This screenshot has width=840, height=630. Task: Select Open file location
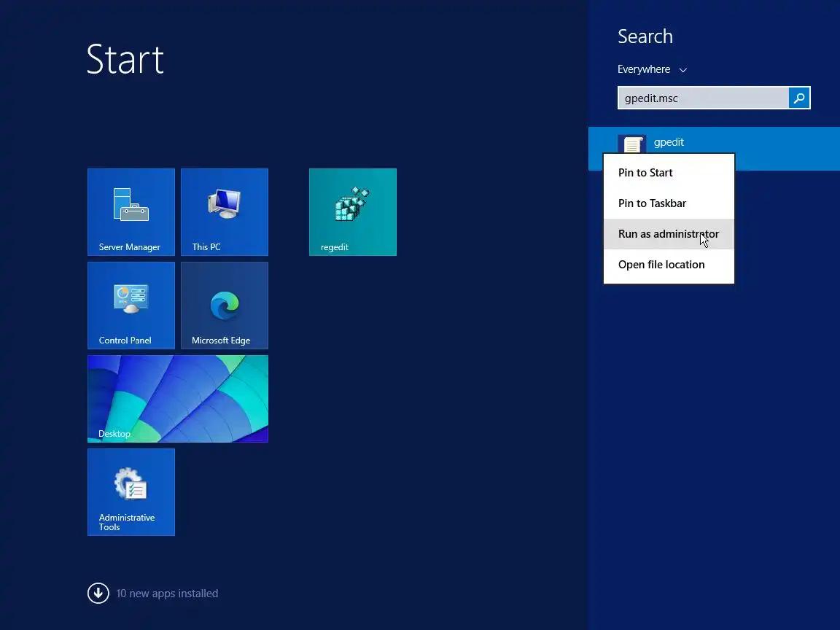pos(669,265)
